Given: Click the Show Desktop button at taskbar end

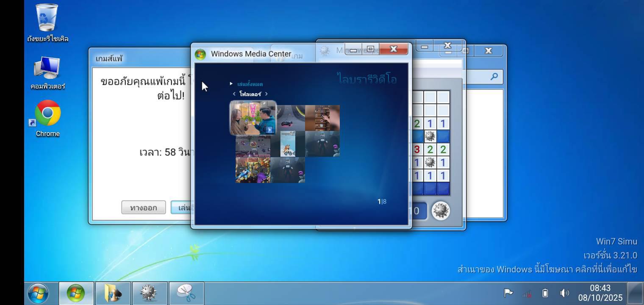Looking at the screenshot, I should tap(635, 293).
